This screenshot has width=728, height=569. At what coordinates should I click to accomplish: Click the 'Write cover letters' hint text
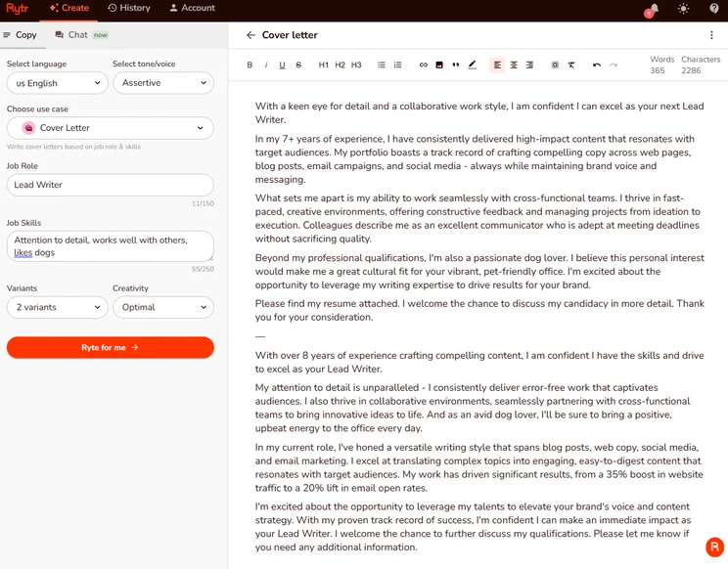click(x=73, y=147)
